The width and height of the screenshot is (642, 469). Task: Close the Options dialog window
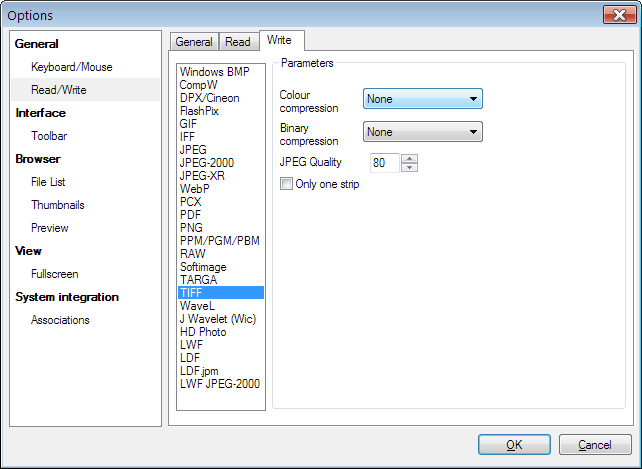(619, 15)
